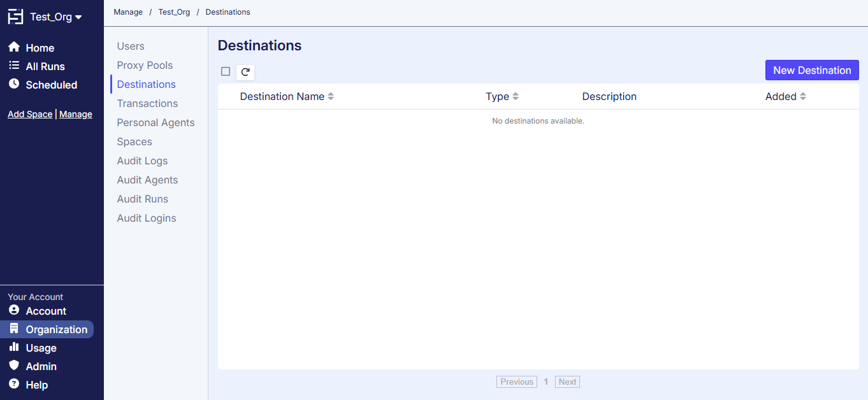Click the Home house icon

click(14, 47)
